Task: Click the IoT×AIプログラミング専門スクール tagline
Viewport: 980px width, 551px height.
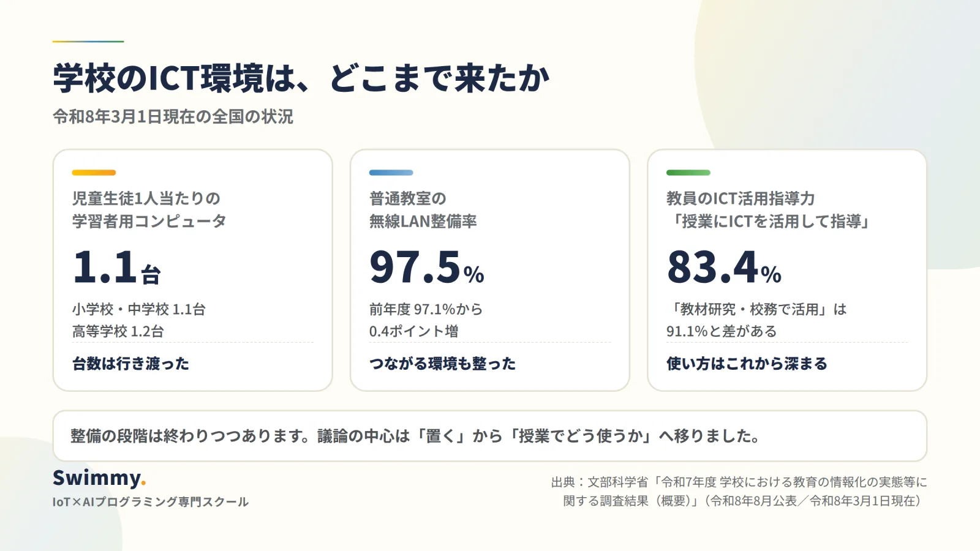Action: [x=151, y=502]
